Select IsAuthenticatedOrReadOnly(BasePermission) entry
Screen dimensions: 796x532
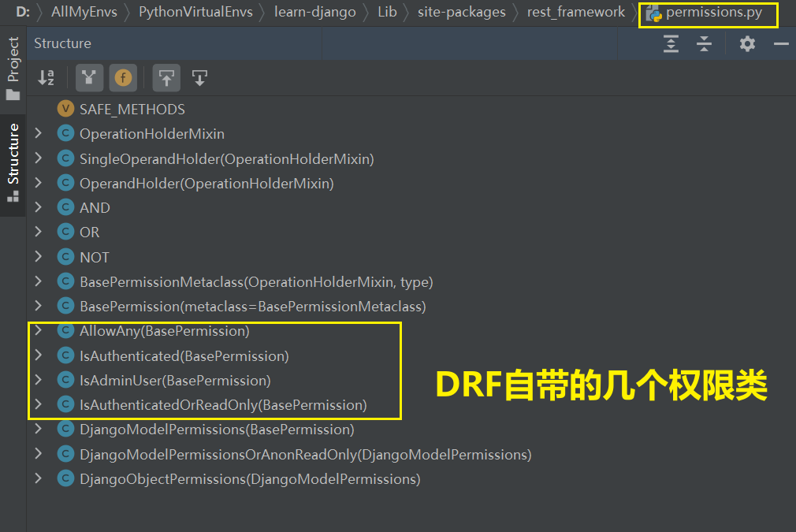pyautogui.click(x=223, y=404)
